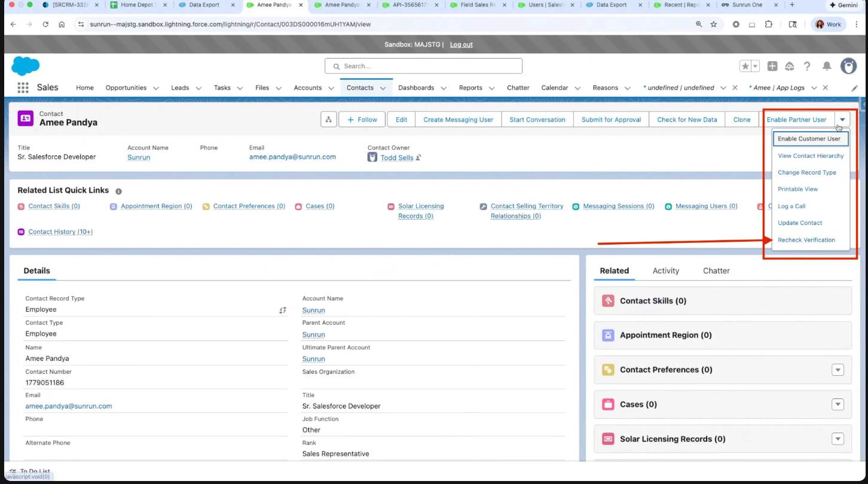
Task: Click the Change Record Type icon beside Employee
Action: click(x=283, y=310)
